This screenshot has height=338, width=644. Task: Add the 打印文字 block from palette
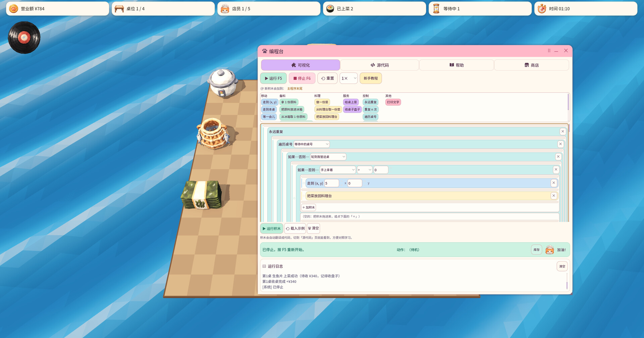(x=393, y=102)
